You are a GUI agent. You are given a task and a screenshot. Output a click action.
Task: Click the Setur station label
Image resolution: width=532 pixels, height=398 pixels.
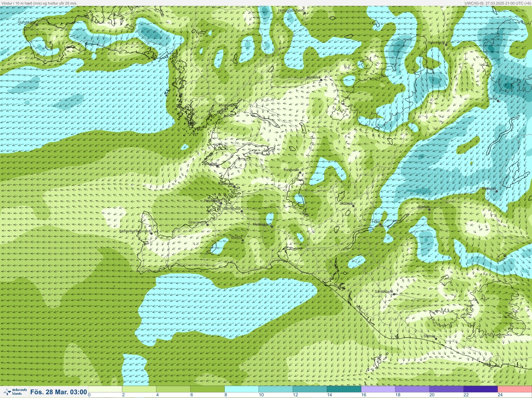tap(493, 99)
